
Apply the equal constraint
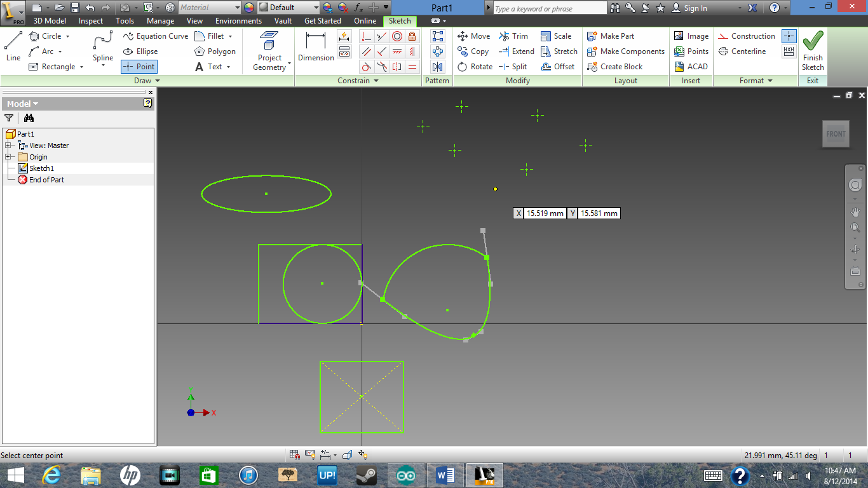(x=412, y=67)
